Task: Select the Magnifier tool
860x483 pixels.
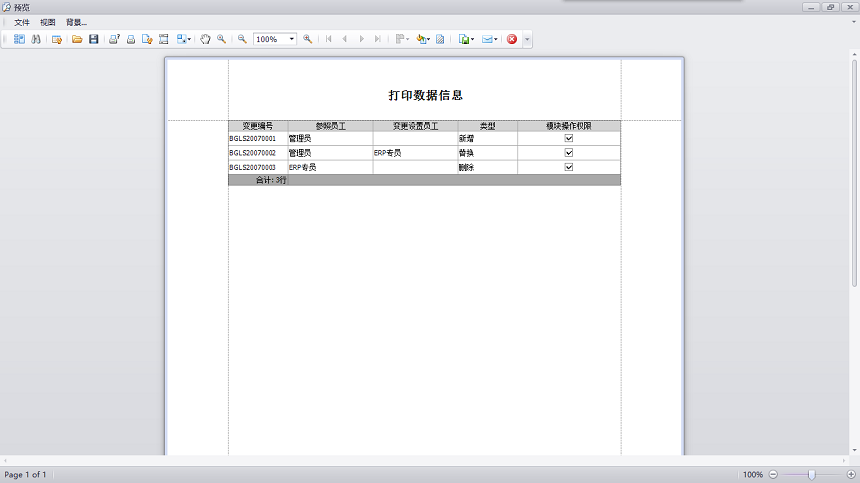Action: point(222,39)
